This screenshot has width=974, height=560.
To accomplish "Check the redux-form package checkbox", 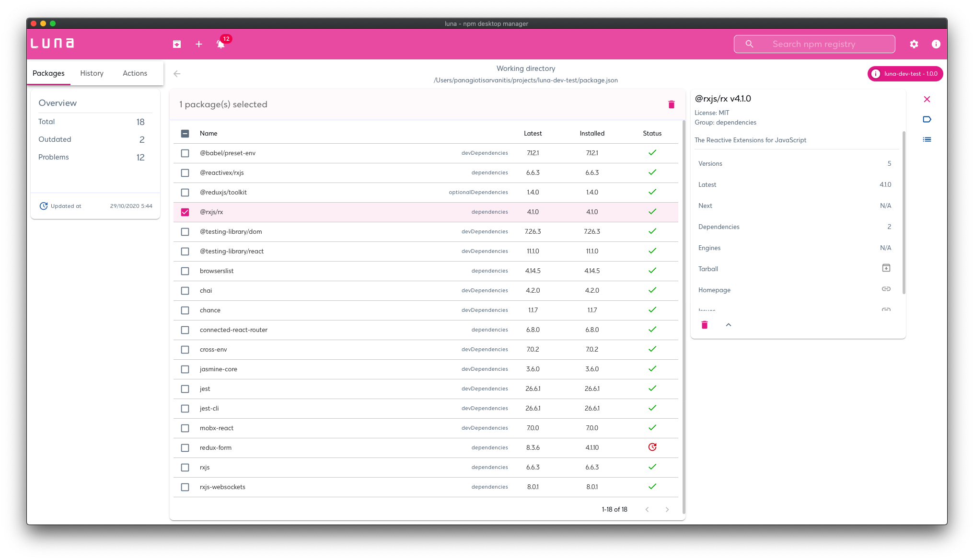I will 185,447.
